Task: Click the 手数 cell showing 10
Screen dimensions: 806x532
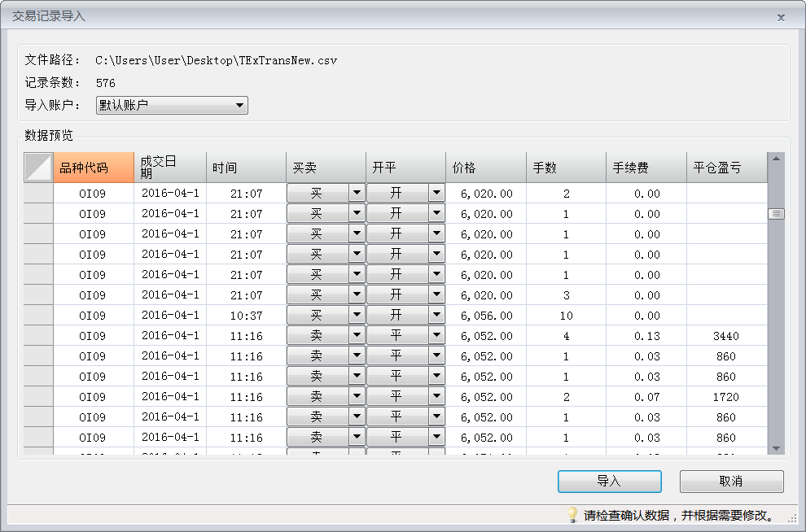Action: pos(566,316)
